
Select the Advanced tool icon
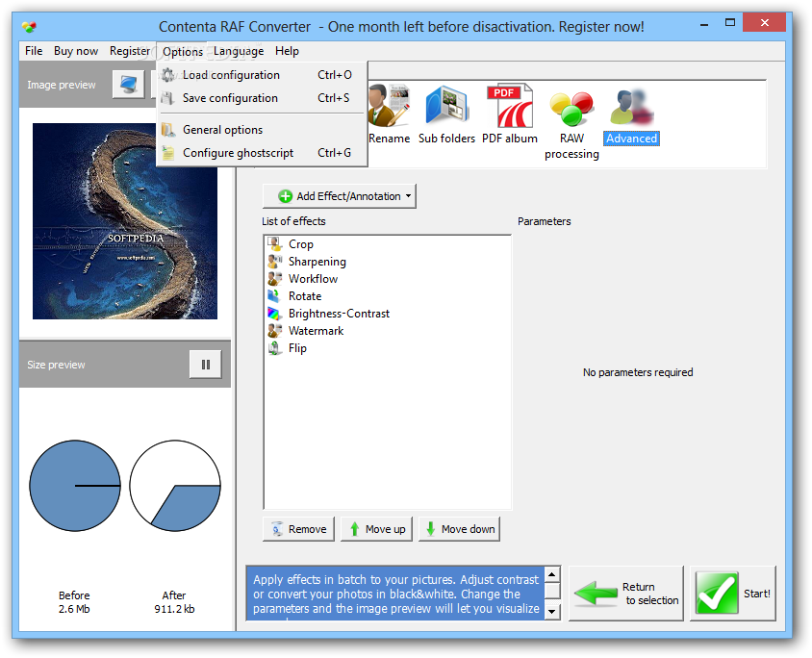tap(631, 108)
